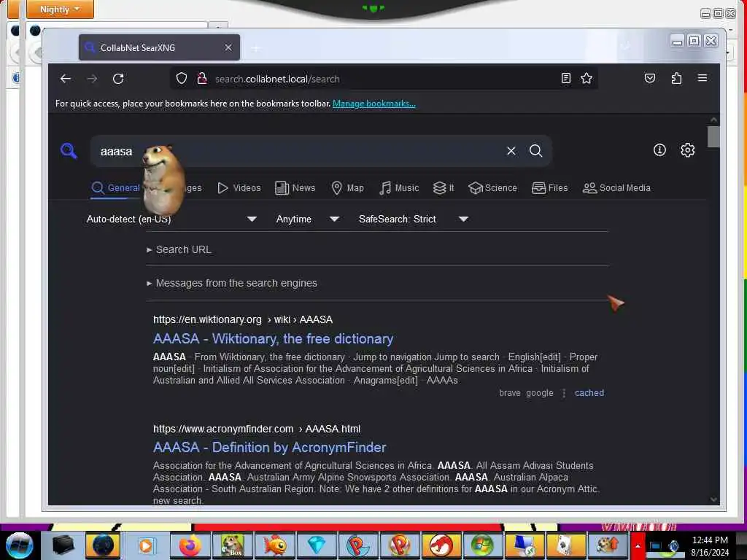
Task: Click the google engine label
Action: click(x=540, y=393)
